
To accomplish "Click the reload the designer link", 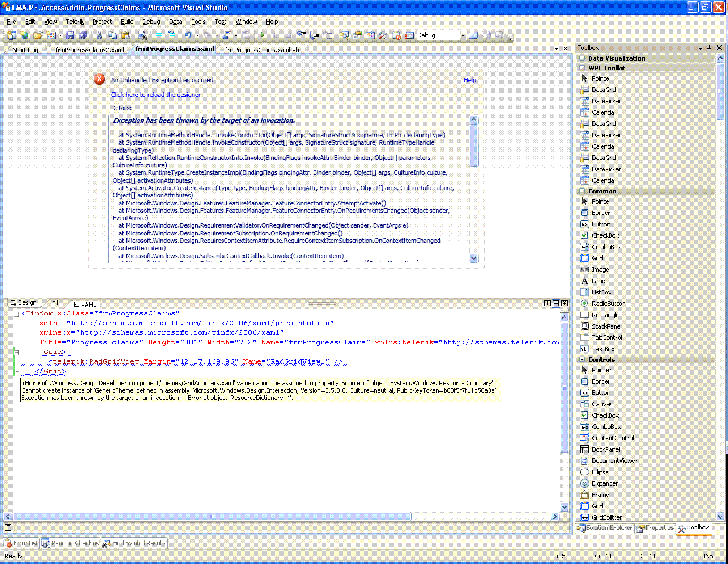I will point(155,95).
